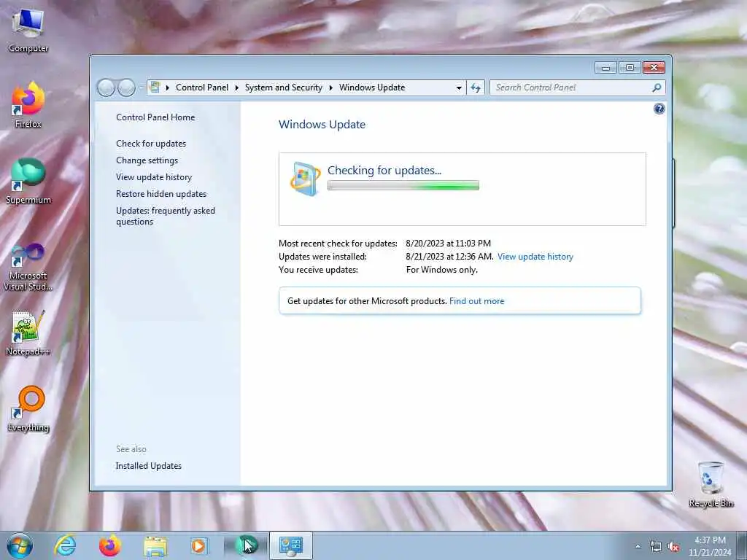747x560 pixels.
Task: Maximize the Windows Update window
Action: tap(630, 68)
